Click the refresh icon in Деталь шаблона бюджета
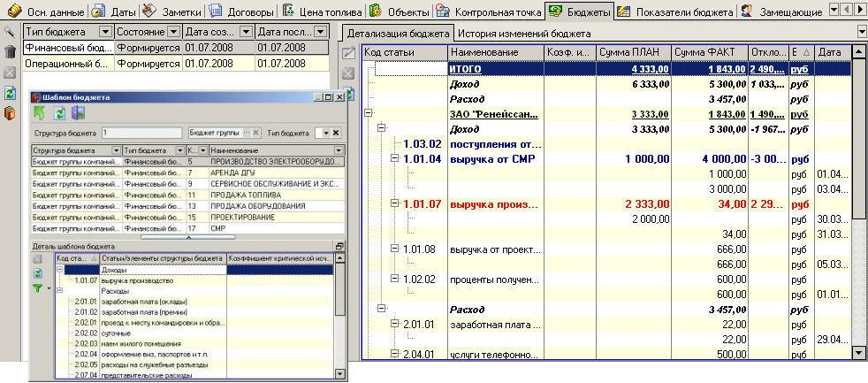 [38, 273]
